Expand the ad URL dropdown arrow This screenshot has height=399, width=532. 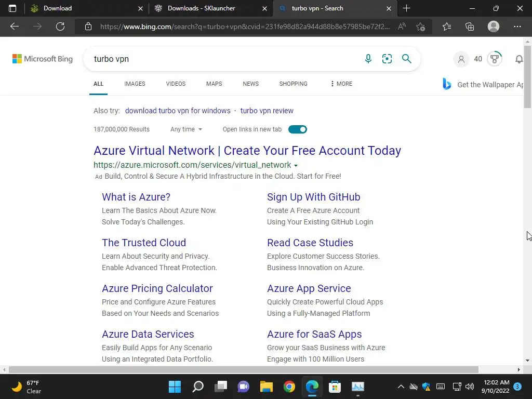296,166
